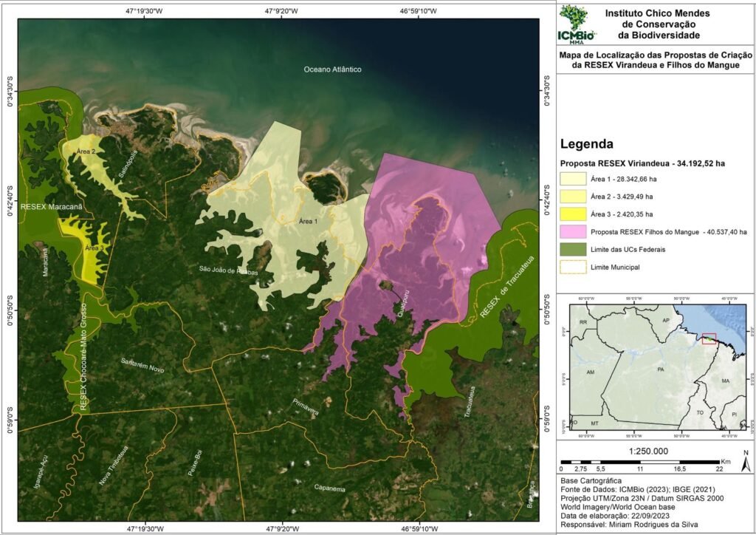Click the 'TO' state label in inset map
Viewport: 756px width, 535px height.
700,413
